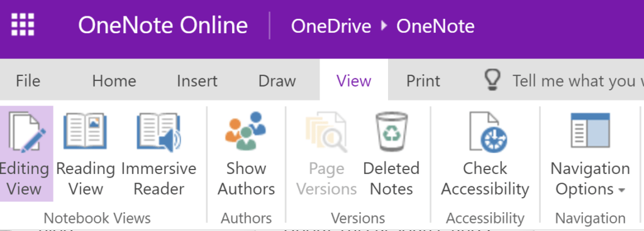The image size is (644, 231).
Task: Go to OneDrive breadcrumb link
Action: 331,26
